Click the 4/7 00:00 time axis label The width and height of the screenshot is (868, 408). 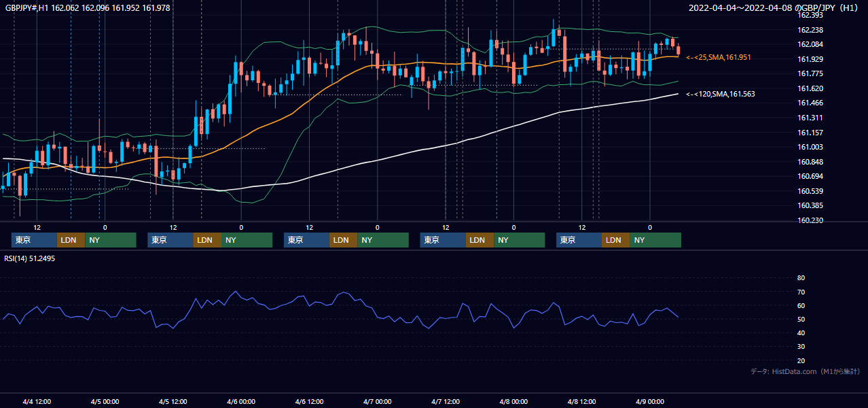pyautogui.click(x=377, y=401)
